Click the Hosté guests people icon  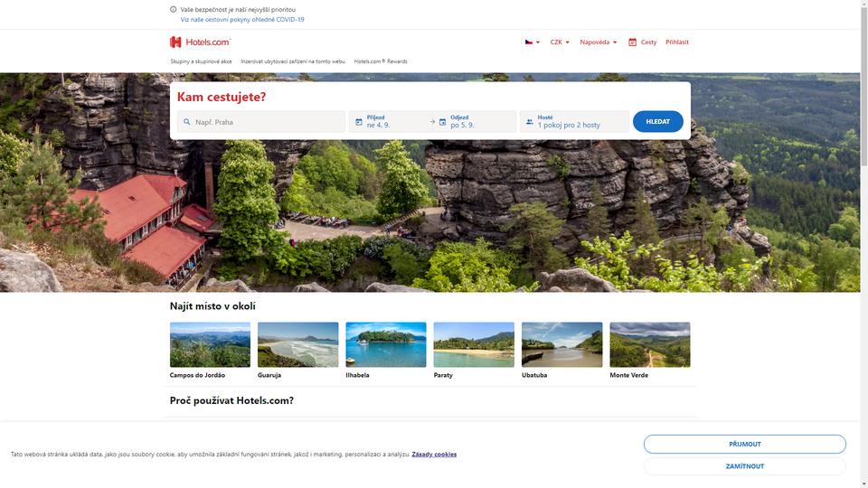point(530,122)
